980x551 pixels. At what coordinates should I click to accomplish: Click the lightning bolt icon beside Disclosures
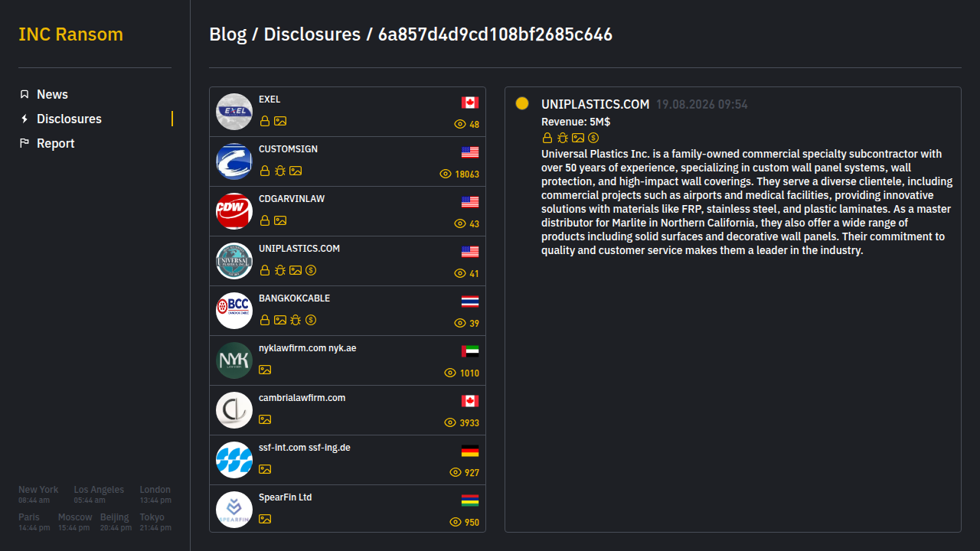click(24, 119)
